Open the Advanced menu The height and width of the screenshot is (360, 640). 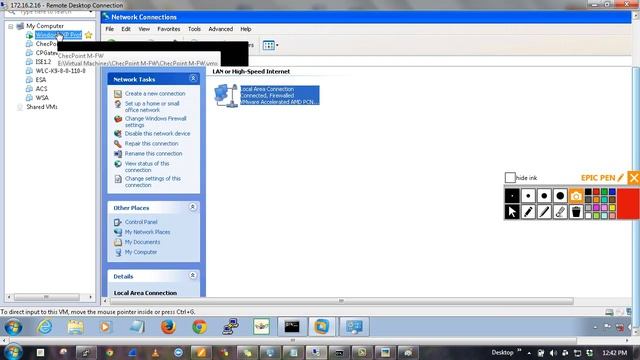click(220, 29)
